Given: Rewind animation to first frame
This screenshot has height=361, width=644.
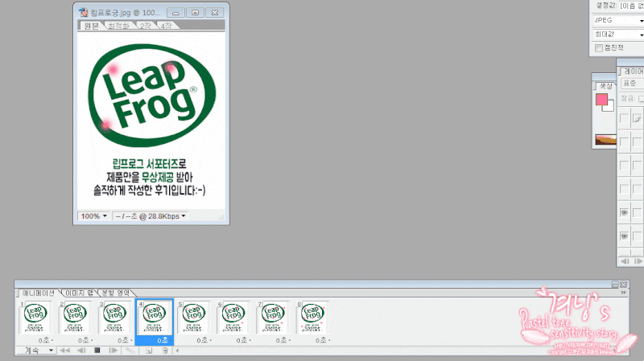Looking at the screenshot, I should pos(64,351).
